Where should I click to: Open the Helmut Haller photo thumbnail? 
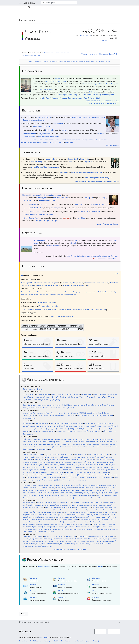pos(115,163)
